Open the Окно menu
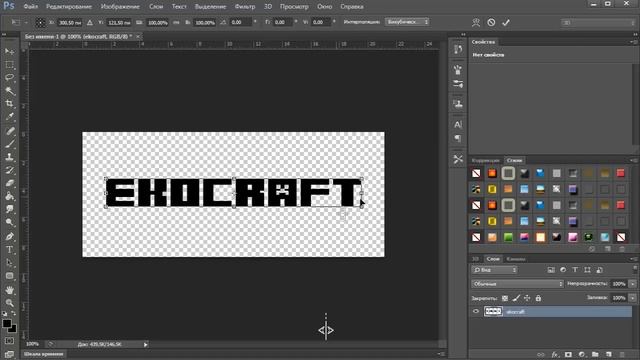This screenshot has height=360, width=640. click(x=324, y=7)
